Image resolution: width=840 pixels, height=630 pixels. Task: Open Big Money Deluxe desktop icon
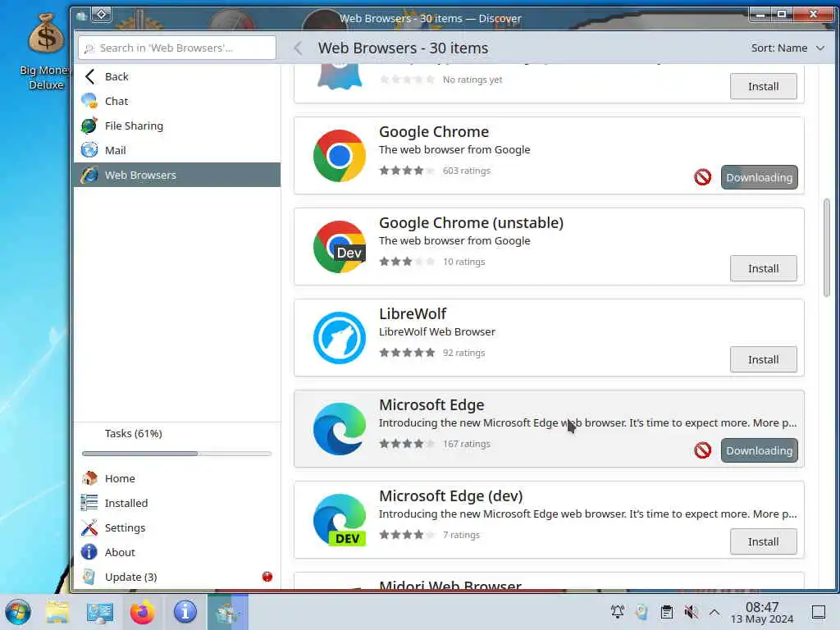point(46,52)
